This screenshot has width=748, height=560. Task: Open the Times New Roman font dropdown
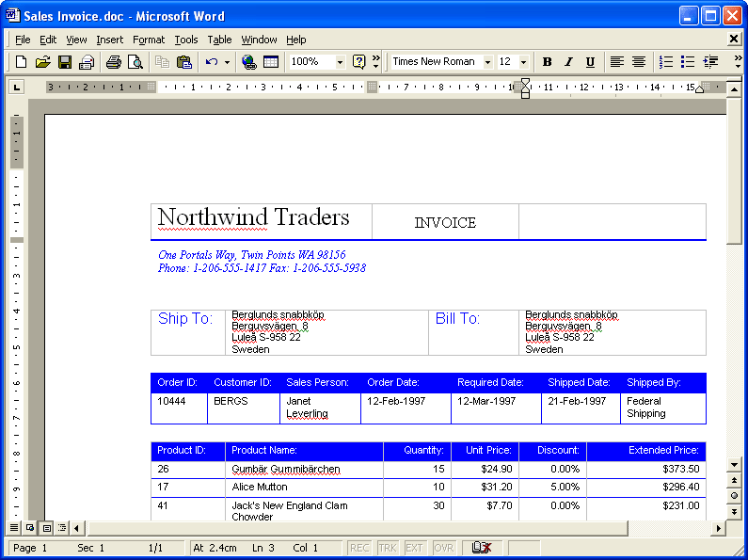click(487, 62)
